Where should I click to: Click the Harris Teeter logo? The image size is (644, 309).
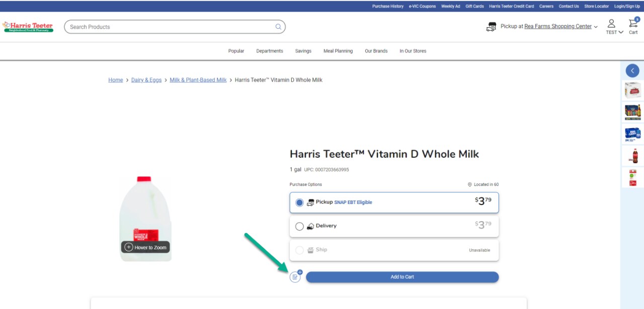point(28,27)
